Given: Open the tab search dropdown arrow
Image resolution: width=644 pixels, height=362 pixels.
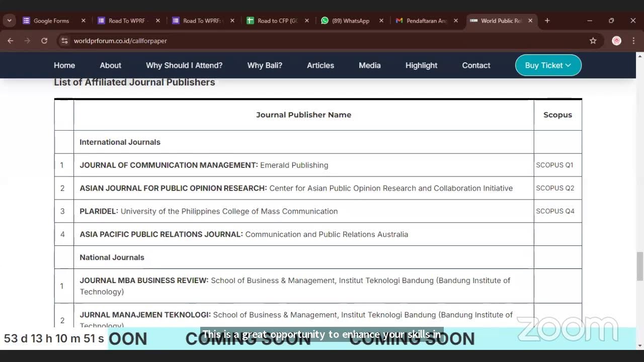Looking at the screenshot, I should click(x=9, y=21).
